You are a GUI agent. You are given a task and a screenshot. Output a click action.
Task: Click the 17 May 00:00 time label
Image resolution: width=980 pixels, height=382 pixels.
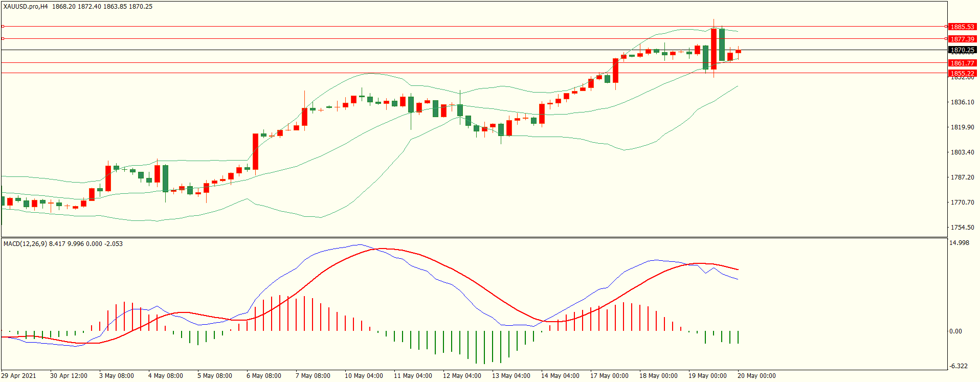coord(609,376)
